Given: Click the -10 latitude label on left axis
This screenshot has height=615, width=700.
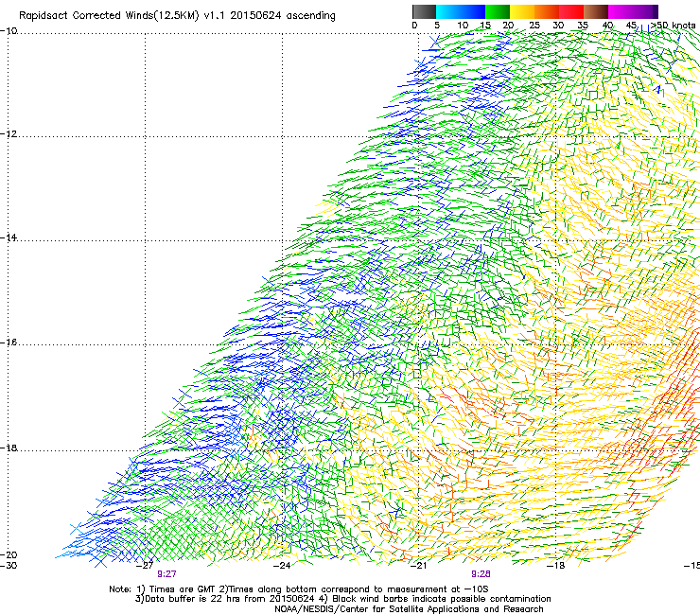Looking at the screenshot, I should pyautogui.click(x=9, y=31).
